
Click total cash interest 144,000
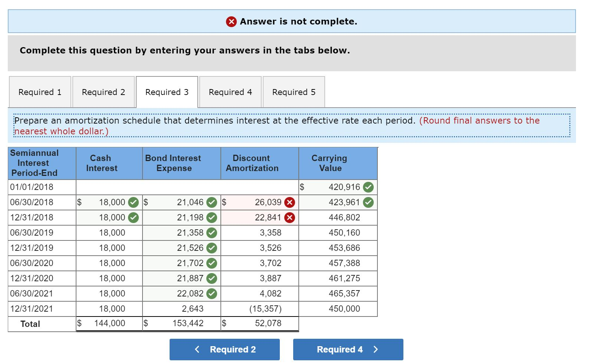[110, 323]
